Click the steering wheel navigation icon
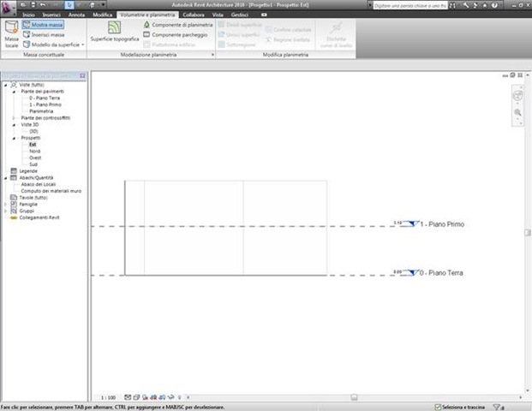Image resolution: width=532 pixels, height=411 pixels. [x=517, y=96]
